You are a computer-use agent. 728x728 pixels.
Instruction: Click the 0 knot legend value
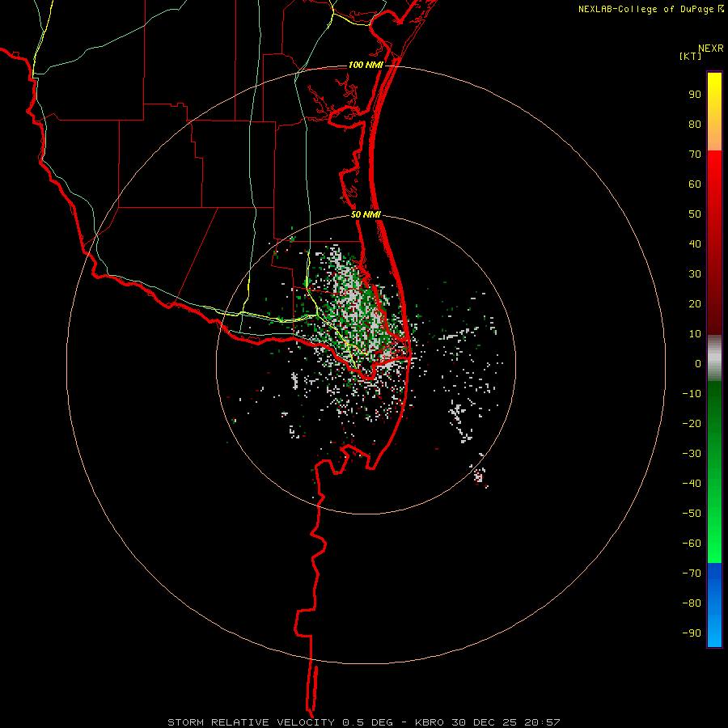click(x=698, y=363)
